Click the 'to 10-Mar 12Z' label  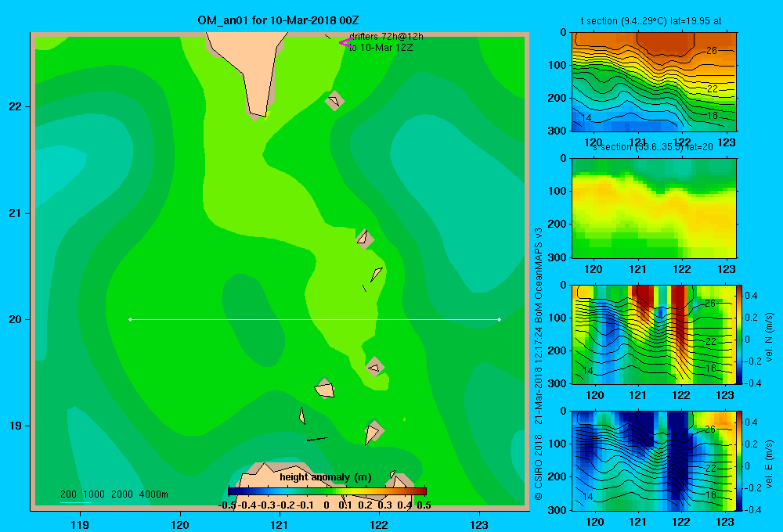pos(381,48)
